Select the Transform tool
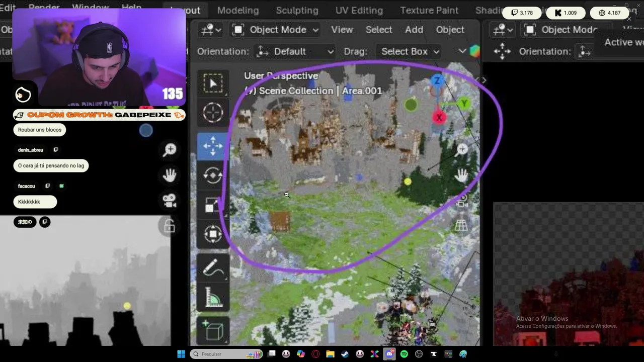644x362 pixels. click(x=213, y=234)
